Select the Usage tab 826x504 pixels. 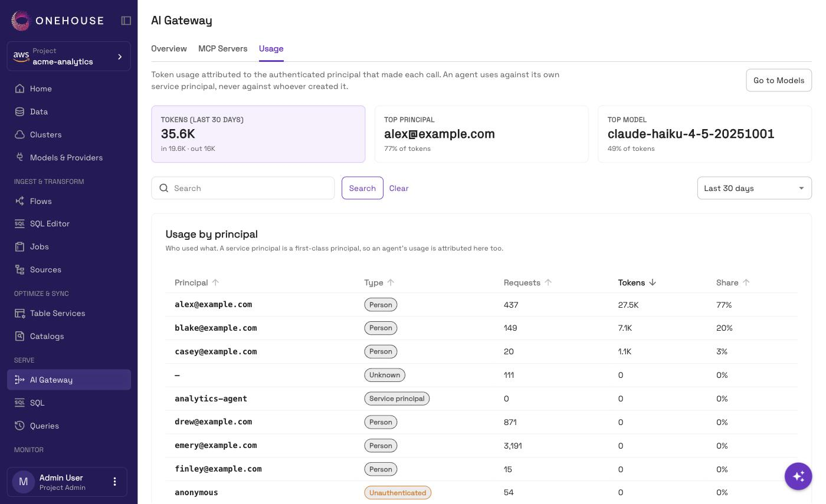pos(271,48)
